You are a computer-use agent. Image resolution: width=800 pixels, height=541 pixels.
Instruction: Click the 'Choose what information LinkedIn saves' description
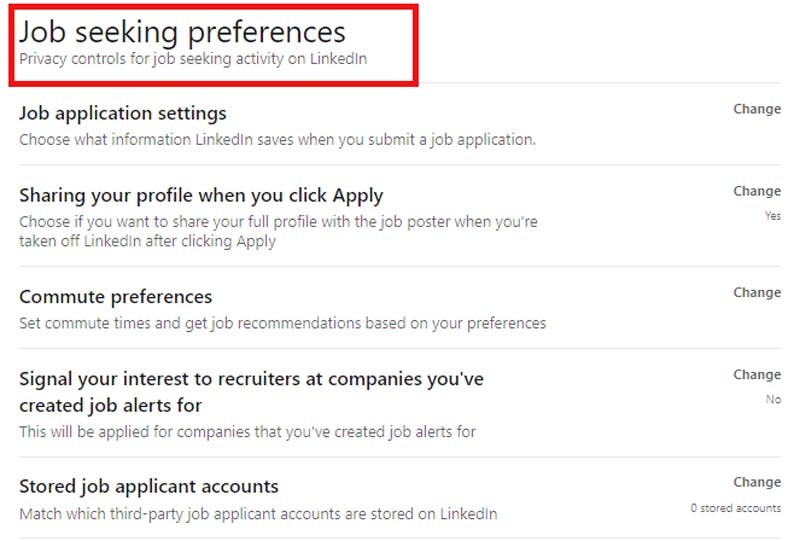point(277,139)
